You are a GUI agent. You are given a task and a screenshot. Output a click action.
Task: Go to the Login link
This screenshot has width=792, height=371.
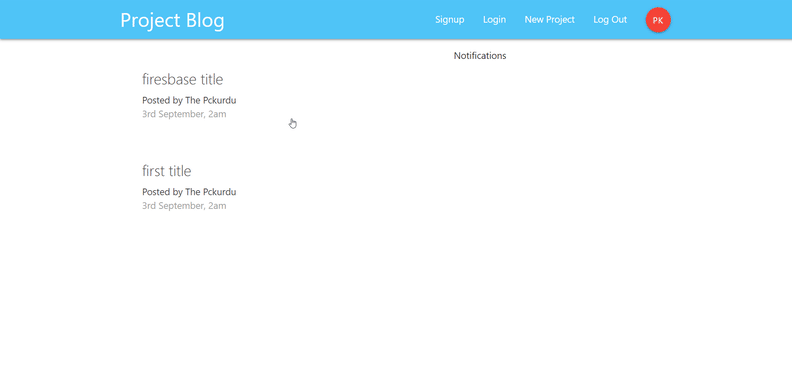(494, 20)
